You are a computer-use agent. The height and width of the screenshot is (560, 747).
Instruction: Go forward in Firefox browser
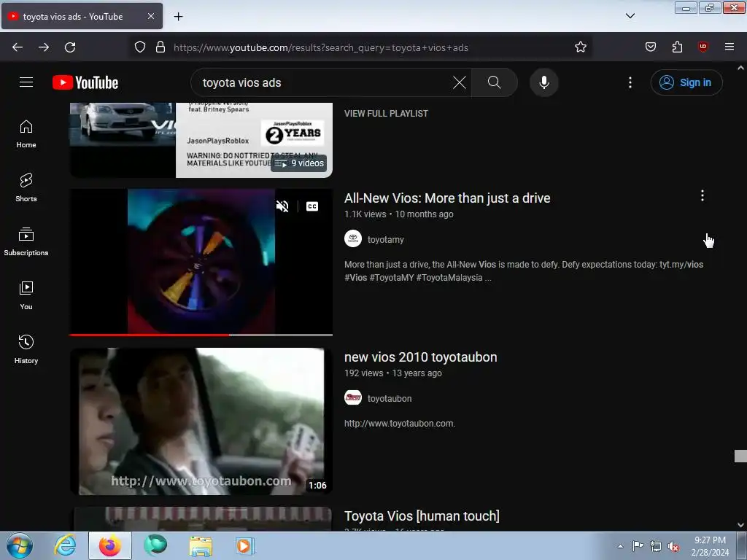pos(44,47)
